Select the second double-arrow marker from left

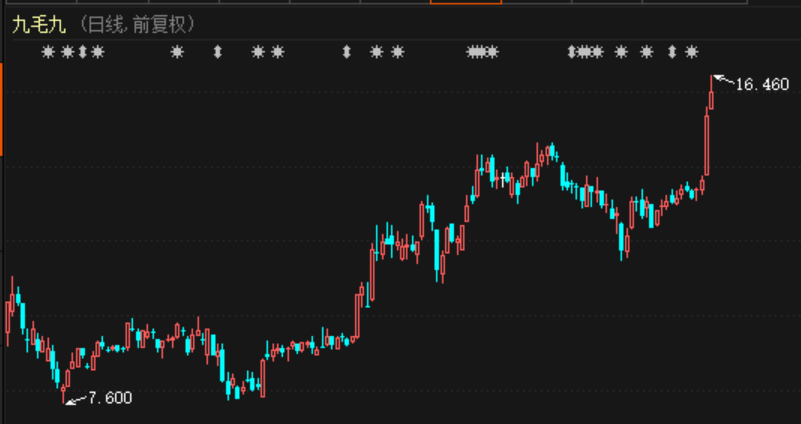[217, 52]
